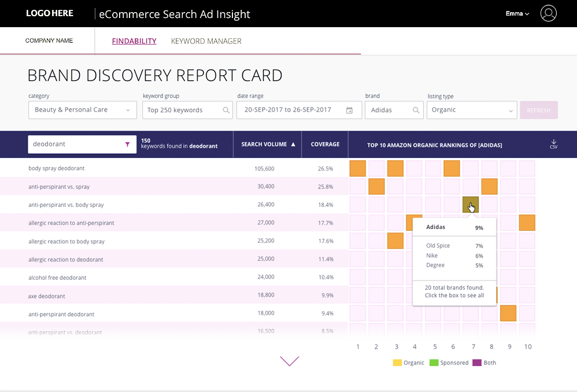Image resolution: width=577 pixels, height=392 pixels.
Task: Open the date range calendar icon
Action: click(349, 110)
